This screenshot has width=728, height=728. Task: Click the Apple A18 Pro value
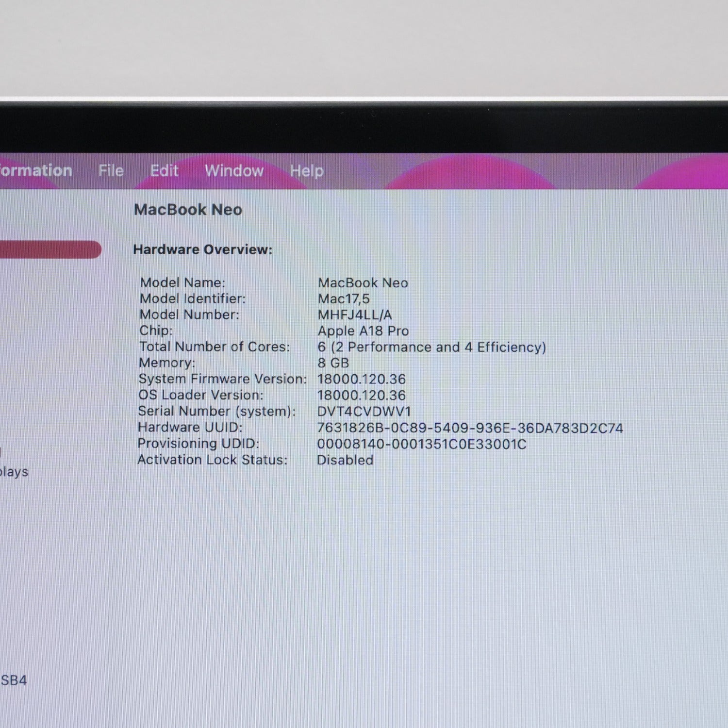click(363, 331)
